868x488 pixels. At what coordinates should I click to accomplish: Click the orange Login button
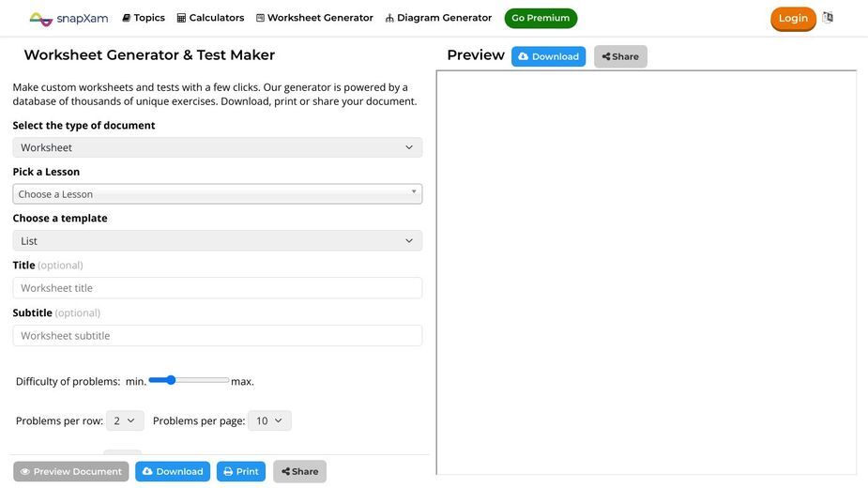click(x=793, y=18)
